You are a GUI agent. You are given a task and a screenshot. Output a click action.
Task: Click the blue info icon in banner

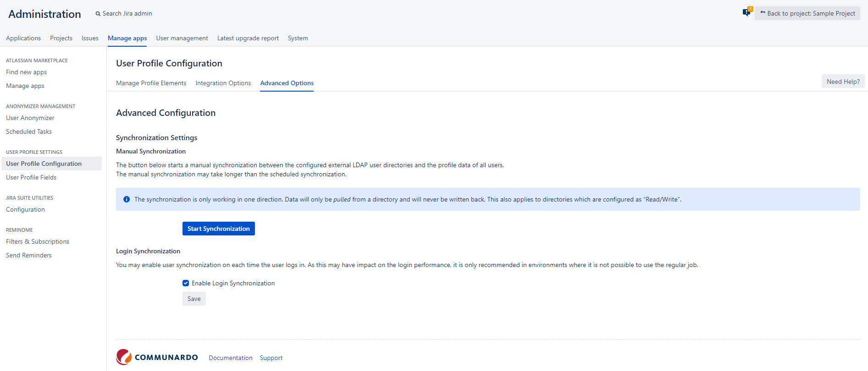pyautogui.click(x=127, y=199)
